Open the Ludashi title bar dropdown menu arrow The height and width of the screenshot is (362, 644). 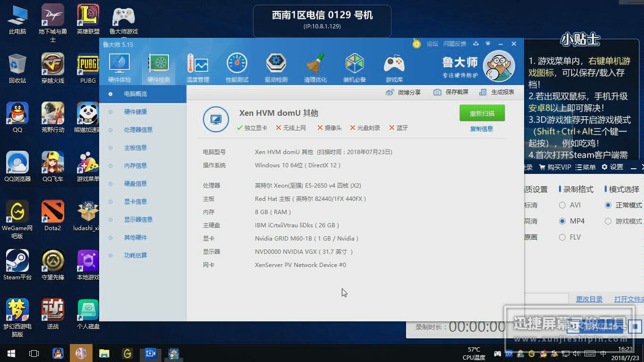pos(488,43)
